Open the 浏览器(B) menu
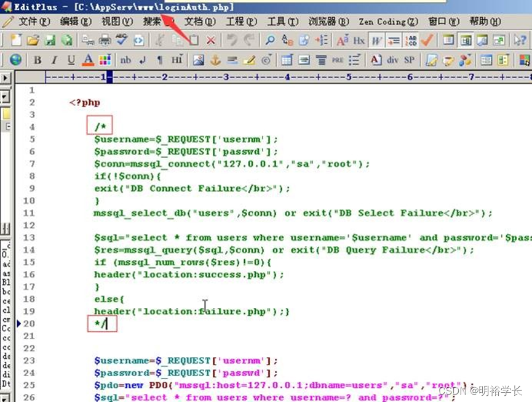This screenshot has width=532, height=402. coord(328,22)
